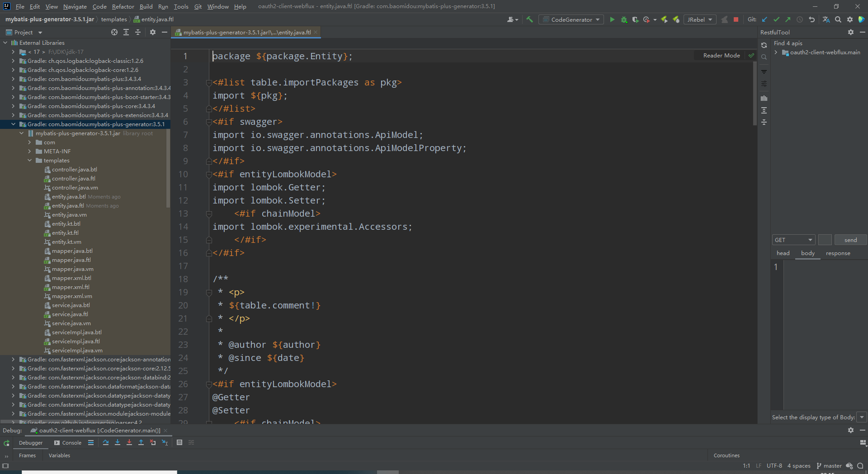Click the Force Step Into red arrow
Screen dimensions: 868x474
click(129, 442)
